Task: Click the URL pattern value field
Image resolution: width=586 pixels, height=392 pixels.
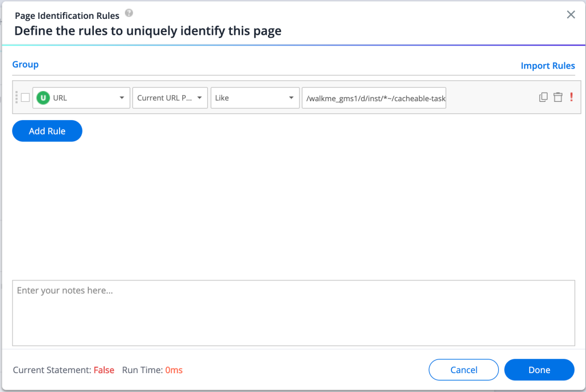Action: pyautogui.click(x=375, y=98)
